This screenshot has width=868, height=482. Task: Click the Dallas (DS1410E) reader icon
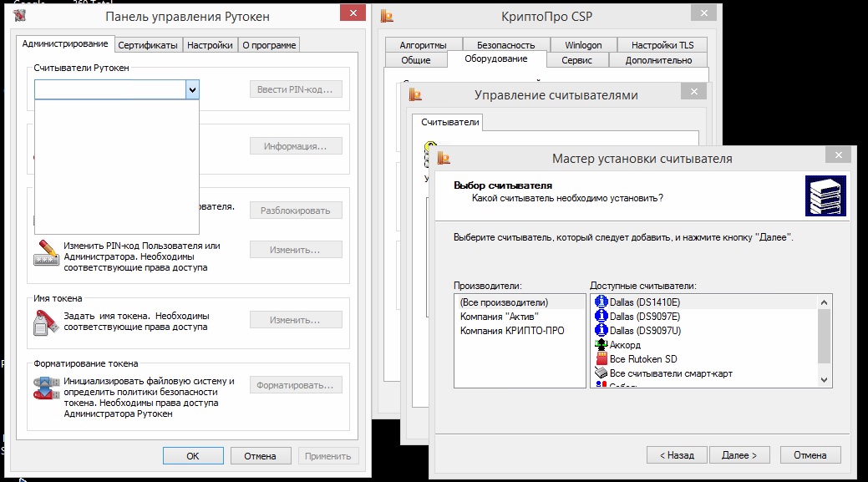[x=601, y=302]
